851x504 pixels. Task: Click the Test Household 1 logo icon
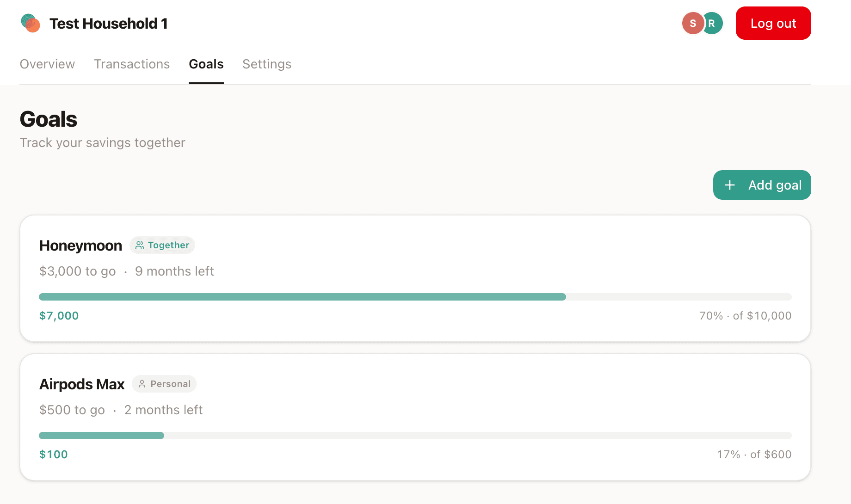click(31, 23)
